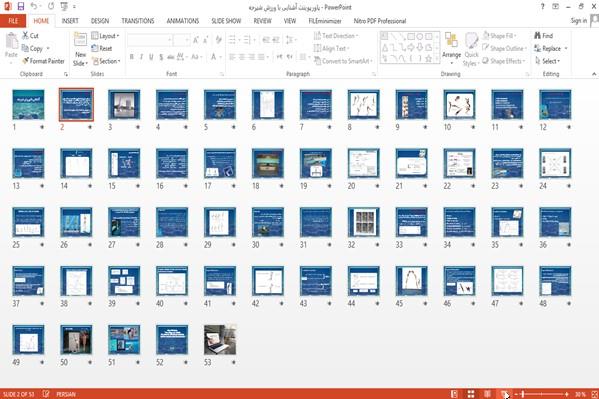
Task: Switch to the DESIGN tab
Action: pyautogui.click(x=100, y=21)
